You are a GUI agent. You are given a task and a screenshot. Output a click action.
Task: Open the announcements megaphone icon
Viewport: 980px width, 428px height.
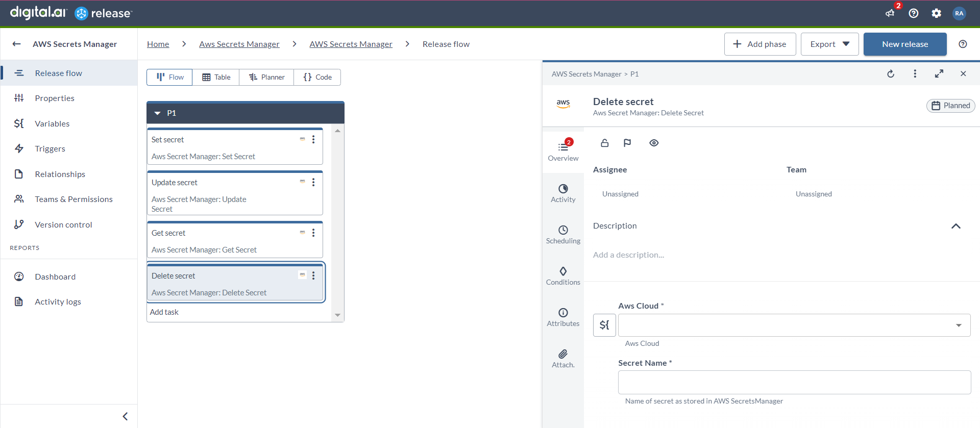890,13
